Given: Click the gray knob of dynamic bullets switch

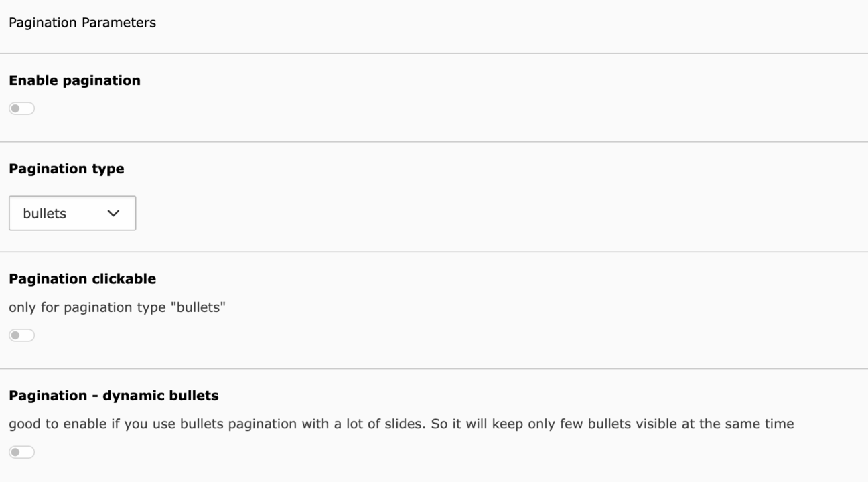Looking at the screenshot, I should pos(15,452).
